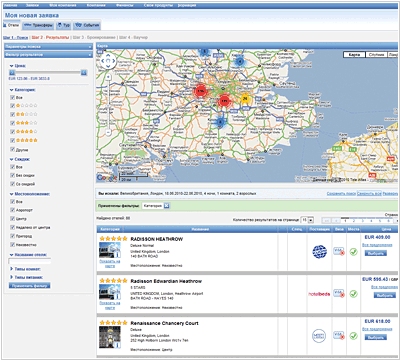Click inside the hotel name filter field
Screen dimensions: 400x360
(x=30, y=261)
